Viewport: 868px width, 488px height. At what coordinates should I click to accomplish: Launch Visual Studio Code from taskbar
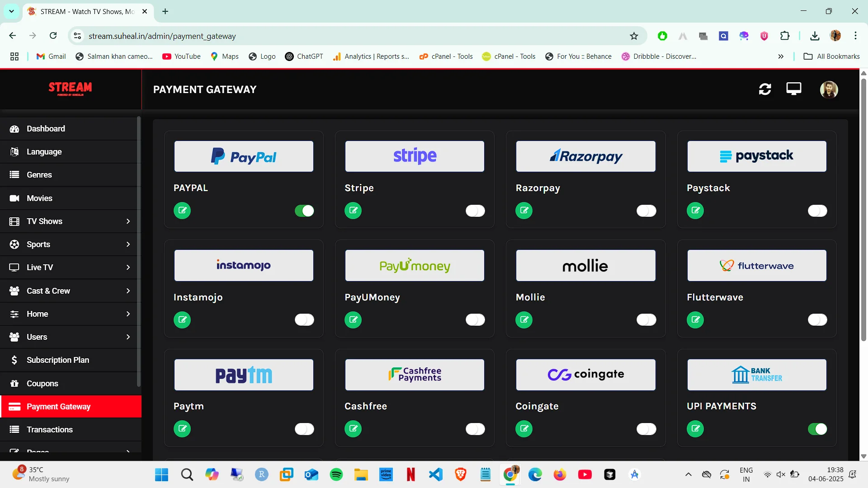pos(436,474)
